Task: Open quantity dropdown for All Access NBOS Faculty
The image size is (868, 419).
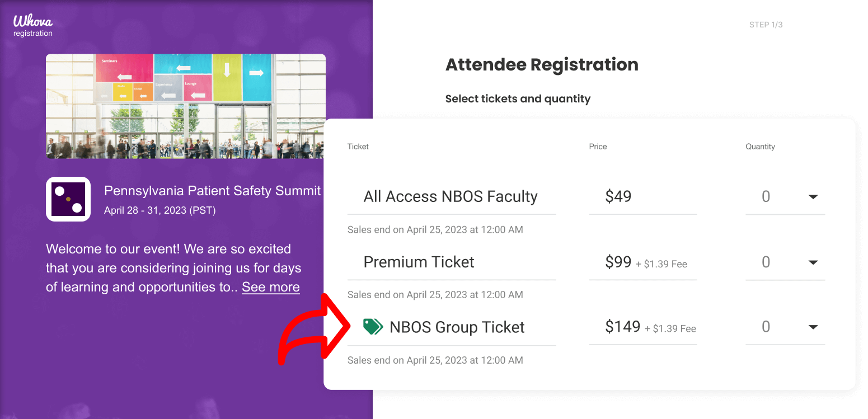Action: point(813,197)
